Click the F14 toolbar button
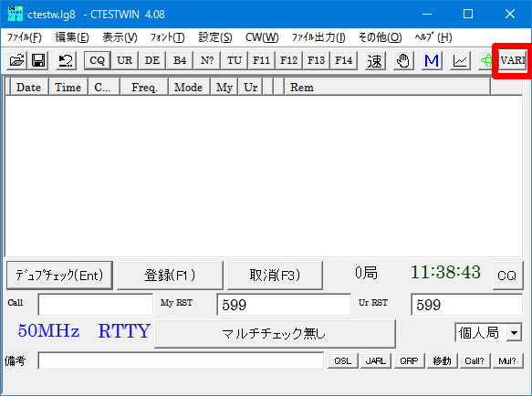 pyautogui.click(x=344, y=61)
